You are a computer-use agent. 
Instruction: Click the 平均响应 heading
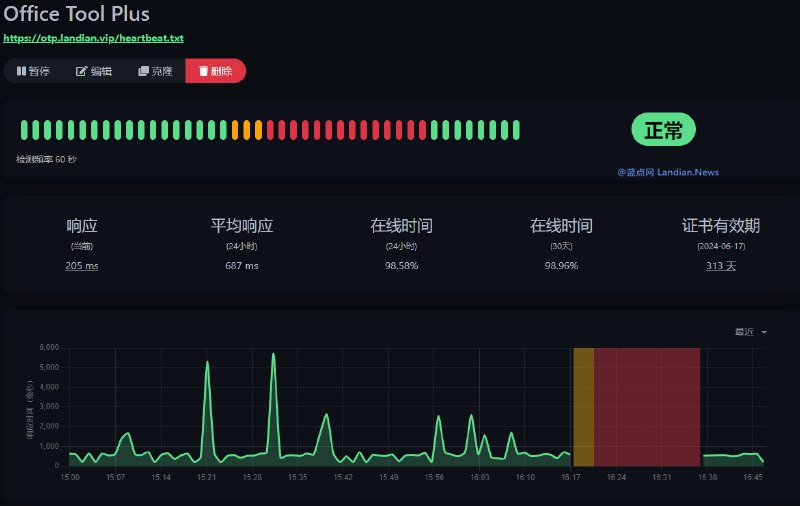click(x=242, y=225)
